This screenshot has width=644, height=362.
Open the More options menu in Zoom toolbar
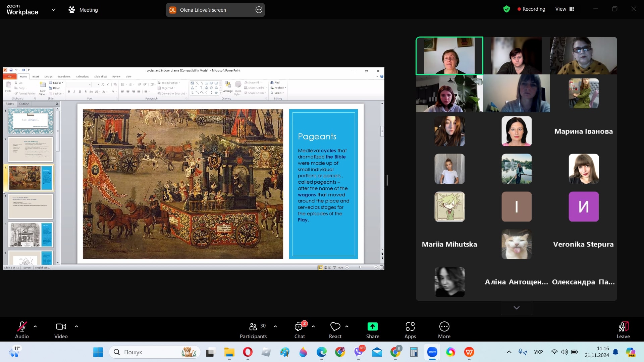point(444,330)
